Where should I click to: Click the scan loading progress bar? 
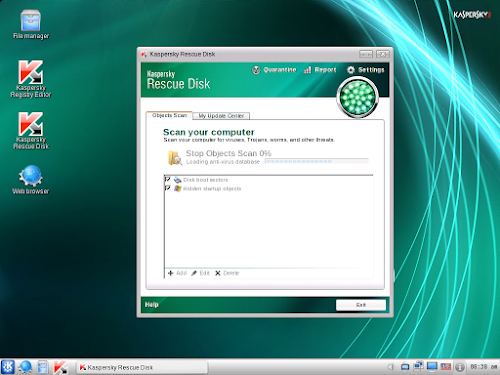316,161
